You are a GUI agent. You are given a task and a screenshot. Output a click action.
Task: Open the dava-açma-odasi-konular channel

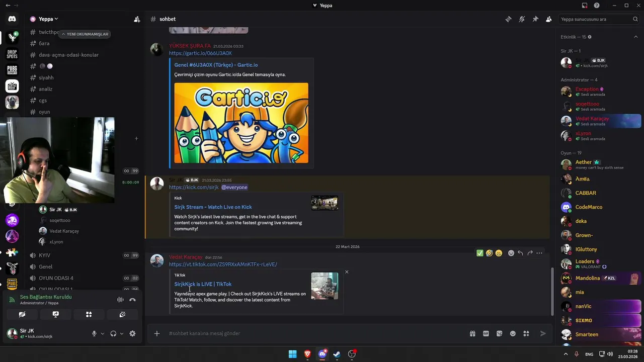[68, 55]
